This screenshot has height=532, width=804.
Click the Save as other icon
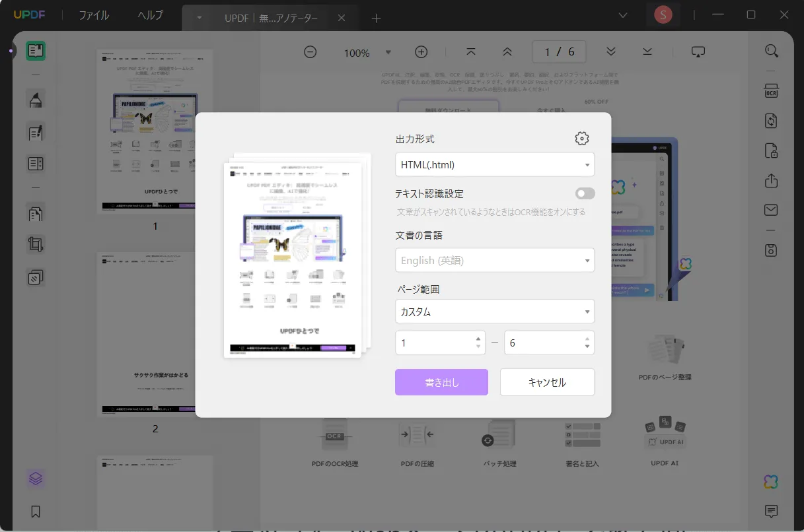(771, 250)
